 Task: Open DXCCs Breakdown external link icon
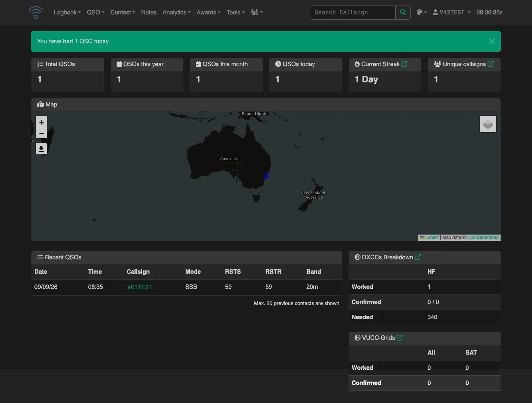418,257
